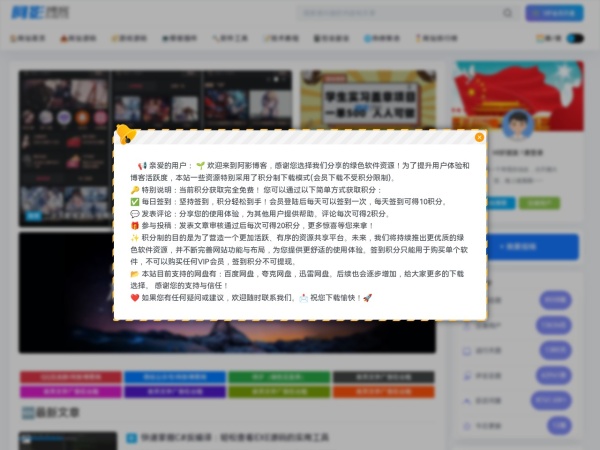This screenshot has height=450, width=600.
Task: Click the user avatar in the sidebar
Action: click(517, 124)
